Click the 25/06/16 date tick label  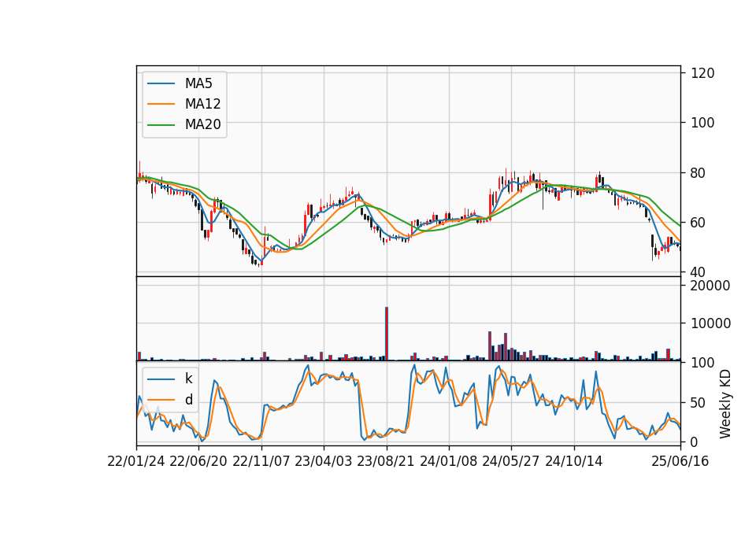tap(680, 462)
